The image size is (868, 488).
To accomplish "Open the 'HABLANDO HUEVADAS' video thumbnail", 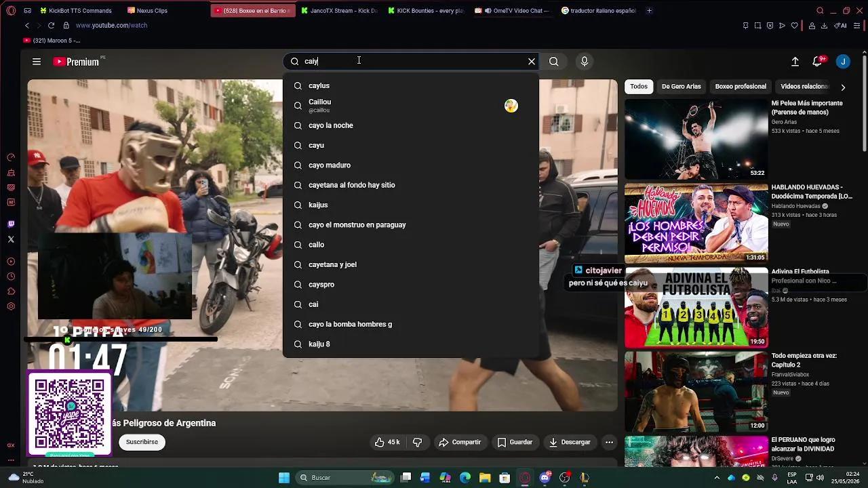I will [696, 223].
